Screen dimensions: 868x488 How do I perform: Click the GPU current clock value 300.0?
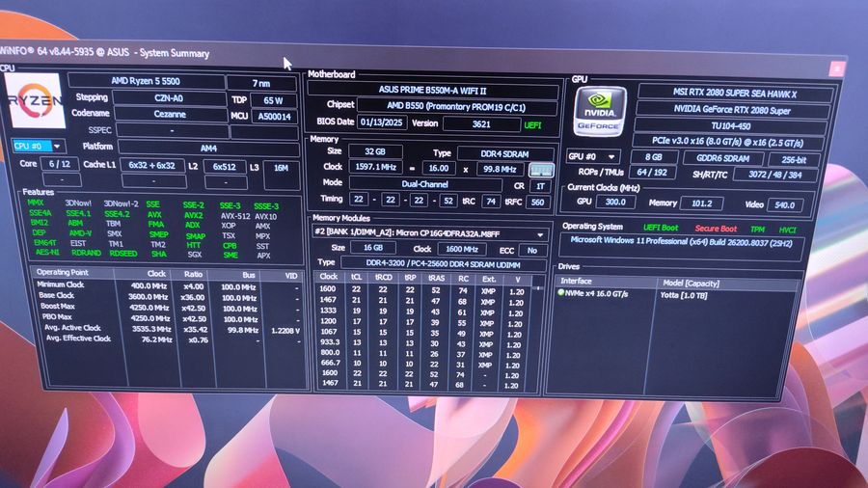click(x=615, y=202)
